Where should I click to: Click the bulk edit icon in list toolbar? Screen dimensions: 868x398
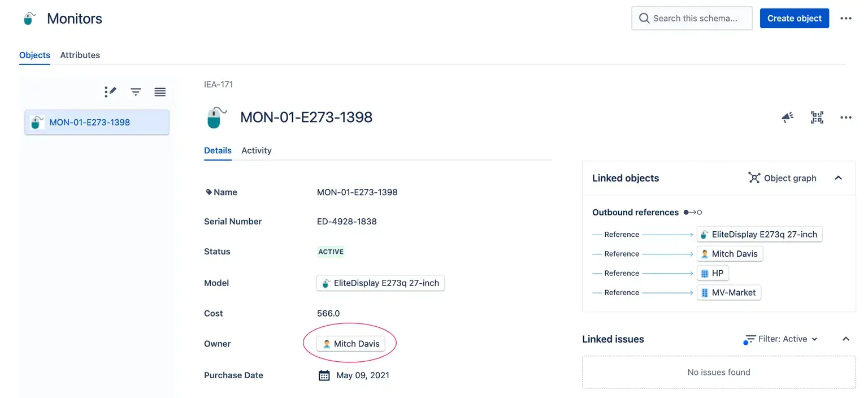click(x=110, y=92)
